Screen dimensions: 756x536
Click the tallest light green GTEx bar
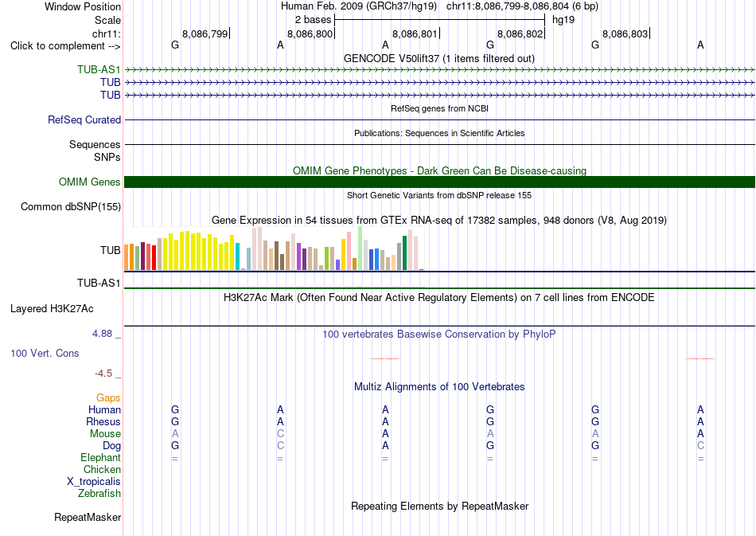coord(360,248)
